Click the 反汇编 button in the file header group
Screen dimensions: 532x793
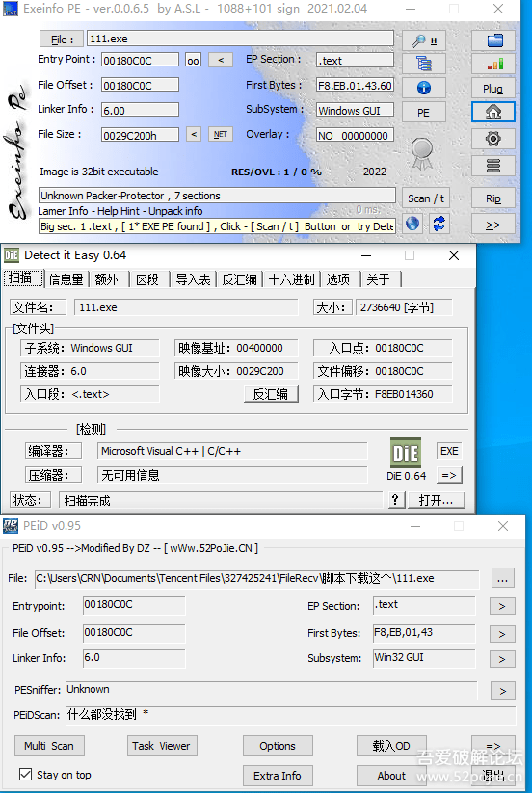pos(271,394)
